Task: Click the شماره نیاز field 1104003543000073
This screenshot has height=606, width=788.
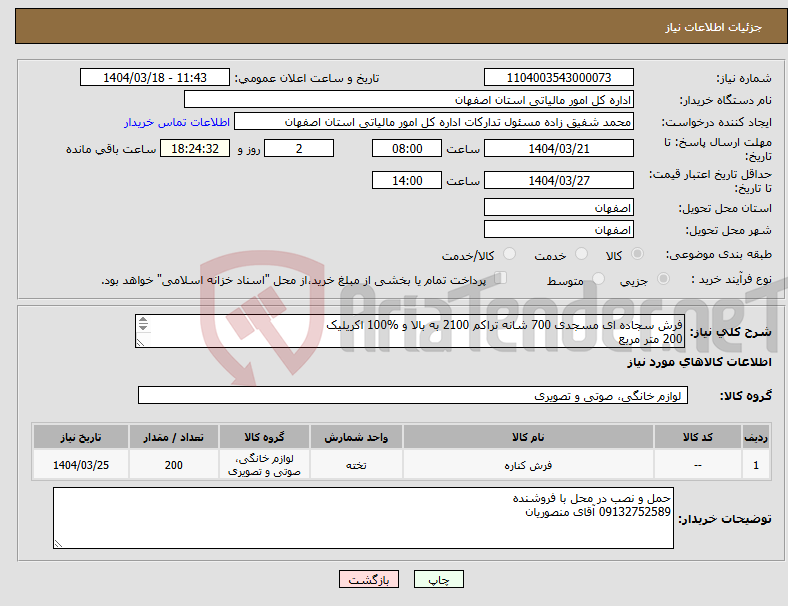Action: coord(558,77)
